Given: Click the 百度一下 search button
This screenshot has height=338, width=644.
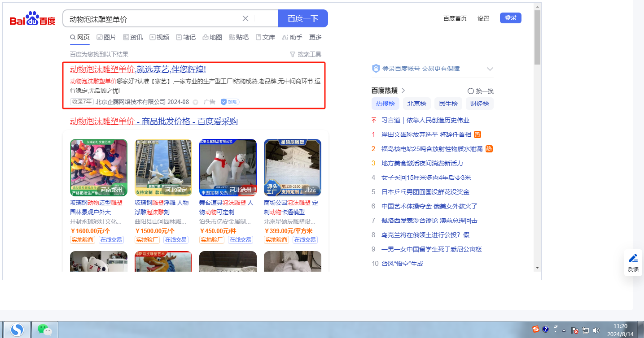Looking at the screenshot, I should [303, 18].
